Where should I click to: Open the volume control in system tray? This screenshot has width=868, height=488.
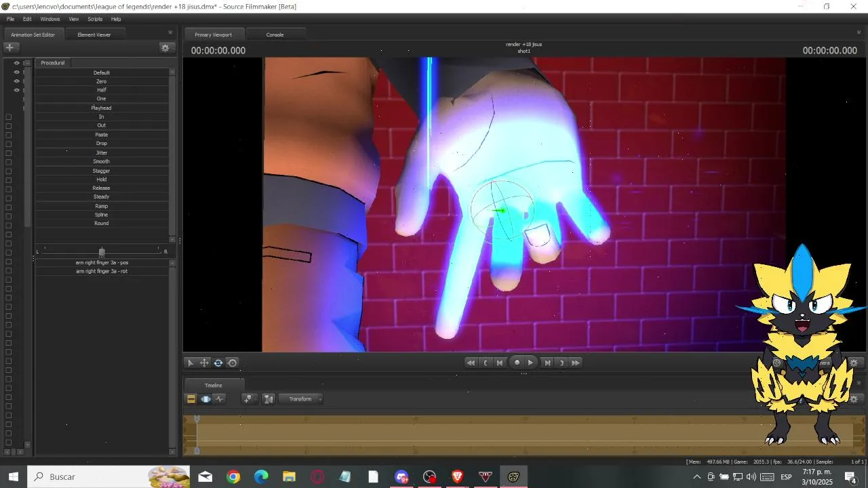(x=751, y=476)
